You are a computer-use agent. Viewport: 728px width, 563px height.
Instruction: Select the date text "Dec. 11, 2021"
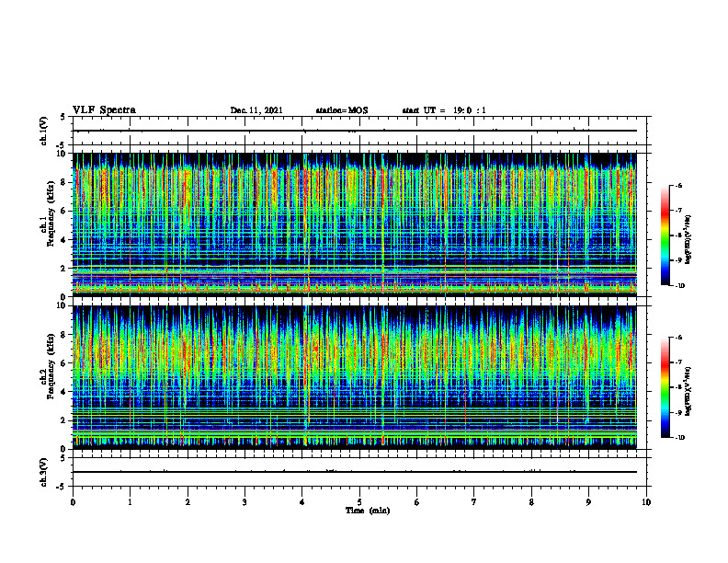[256, 110]
